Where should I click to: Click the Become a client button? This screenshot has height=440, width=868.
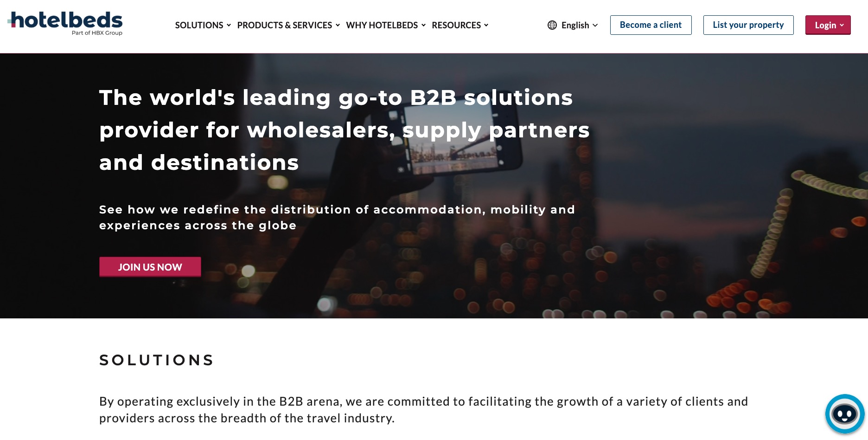[x=651, y=25]
